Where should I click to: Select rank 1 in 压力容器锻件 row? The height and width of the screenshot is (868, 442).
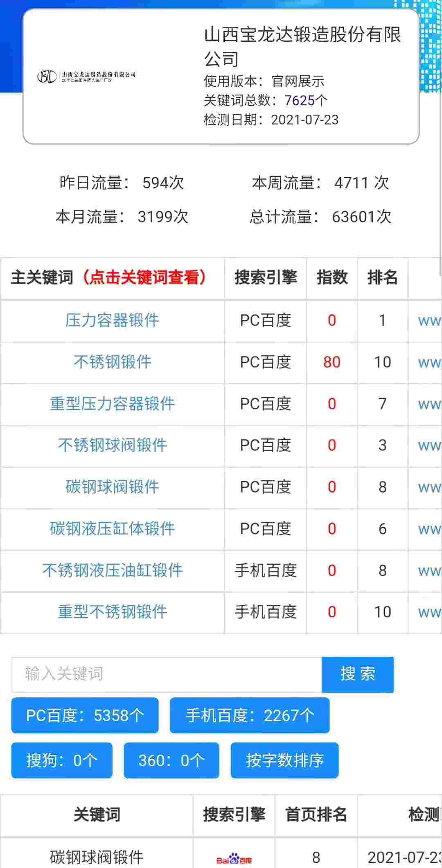pyautogui.click(x=382, y=321)
